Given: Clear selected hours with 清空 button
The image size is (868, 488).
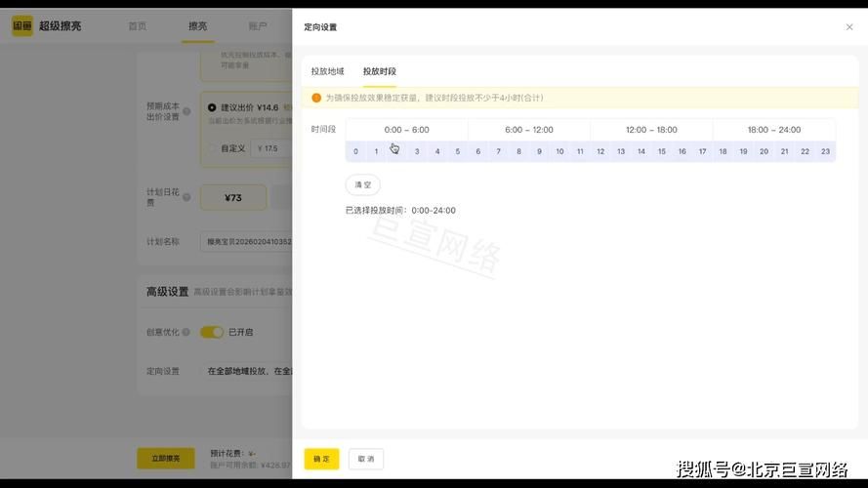Looking at the screenshot, I should point(362,184).
